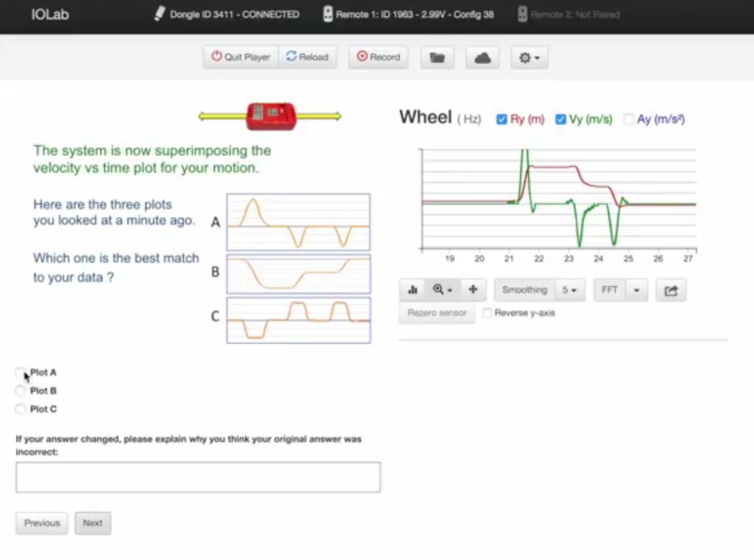Expand the Smoothing value dropdown

(568, 290)
